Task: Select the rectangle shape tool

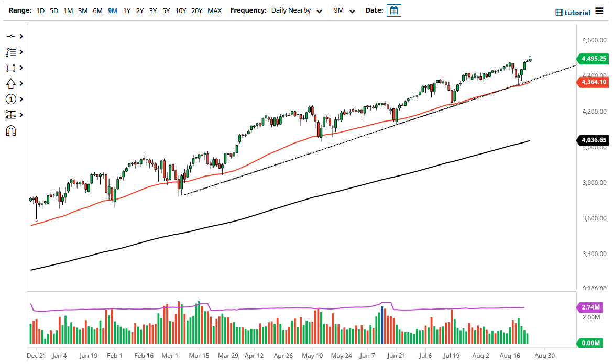Action: [x=9, y=68]
